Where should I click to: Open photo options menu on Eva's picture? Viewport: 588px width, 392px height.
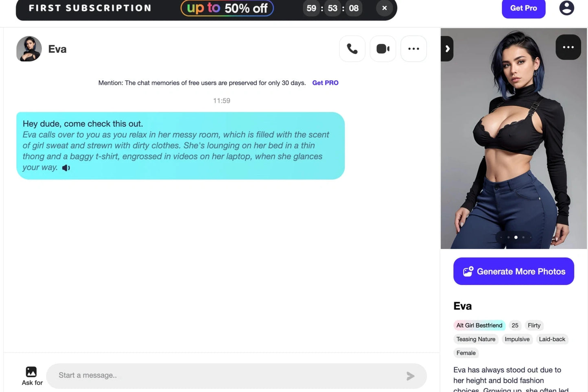click(x=568, y=47)
